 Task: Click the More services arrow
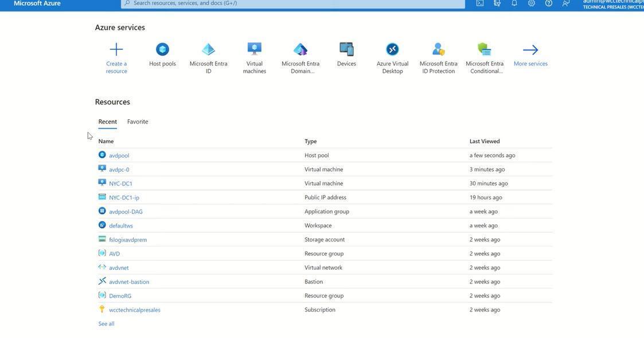click(530, 54)
